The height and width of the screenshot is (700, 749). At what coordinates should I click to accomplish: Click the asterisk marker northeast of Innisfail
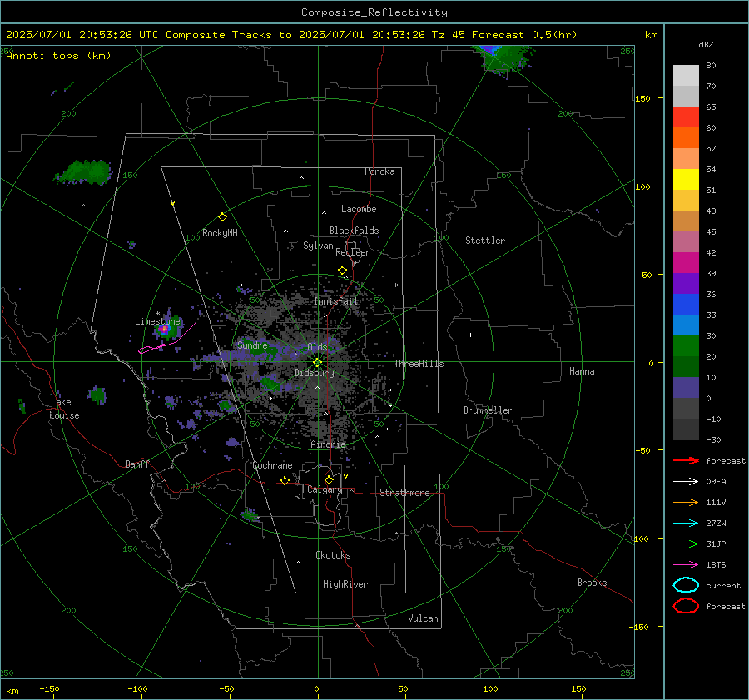(x=395, y=285)
